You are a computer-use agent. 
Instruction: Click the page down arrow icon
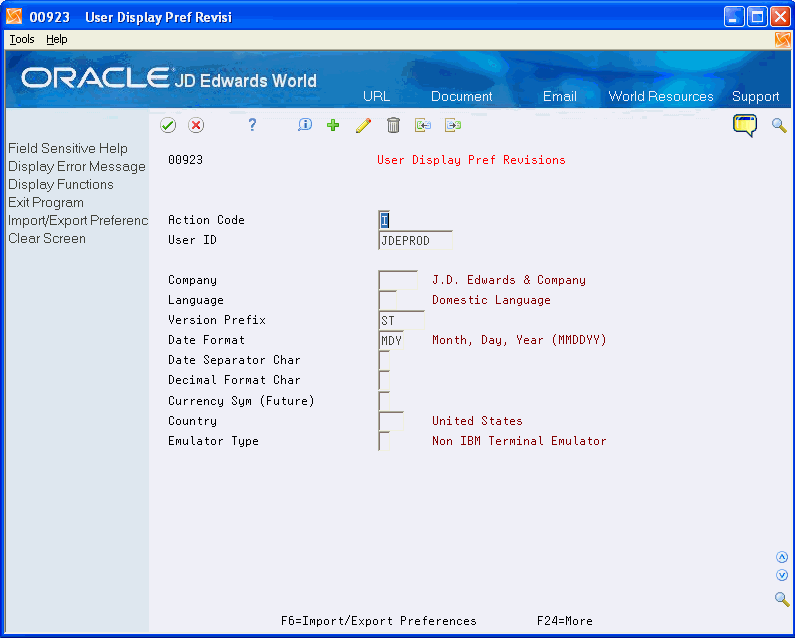[x=782, y=575]
